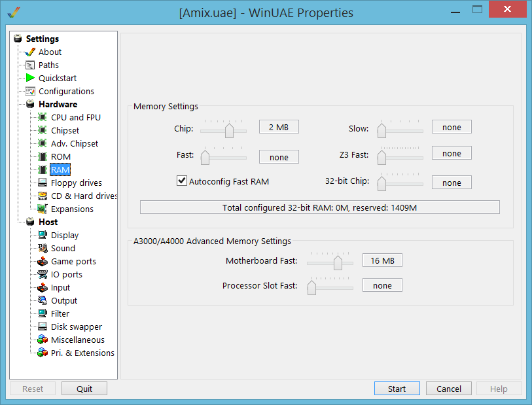This screenshot has height=405, width=532.
Task: Click the Expansions card icon
Action: click(x=43, y=209)
